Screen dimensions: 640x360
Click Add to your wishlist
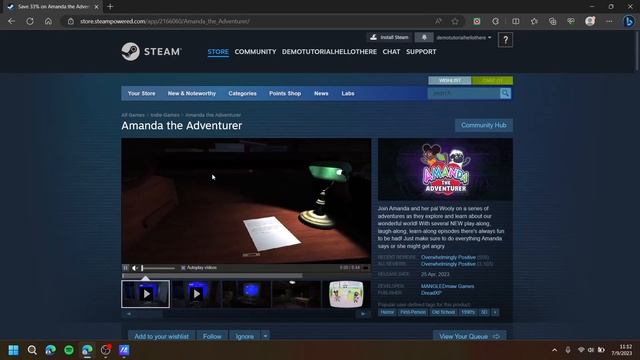click(x=162, y=336)
